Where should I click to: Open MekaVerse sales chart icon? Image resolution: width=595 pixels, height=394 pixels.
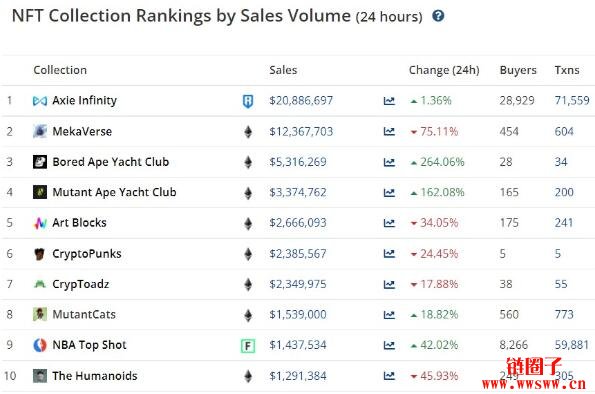(389, 131)
